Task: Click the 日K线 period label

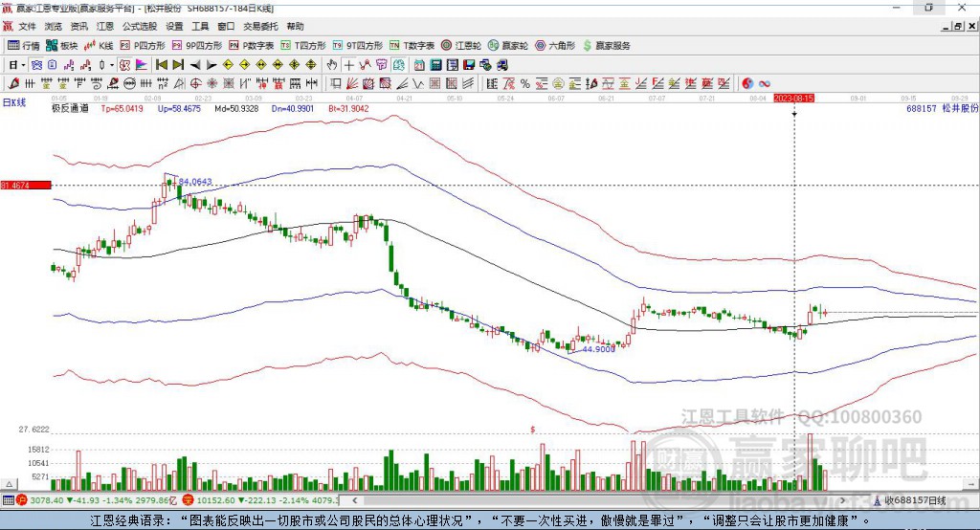Action: coord(14,102)
